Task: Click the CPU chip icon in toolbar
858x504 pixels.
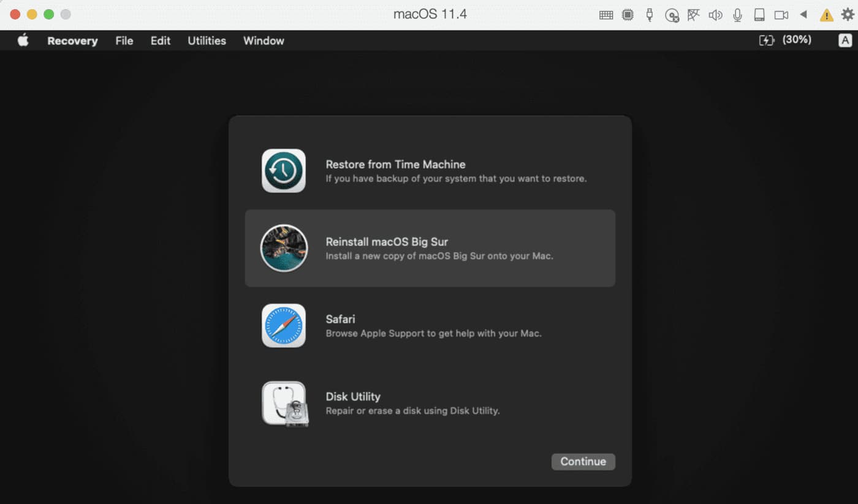Action: [628, 15]
